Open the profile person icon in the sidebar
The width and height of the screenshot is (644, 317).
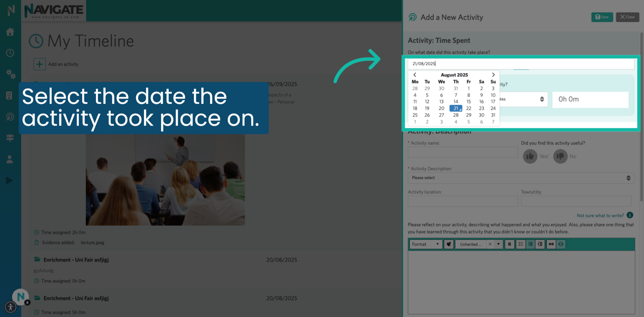(10, 159)
